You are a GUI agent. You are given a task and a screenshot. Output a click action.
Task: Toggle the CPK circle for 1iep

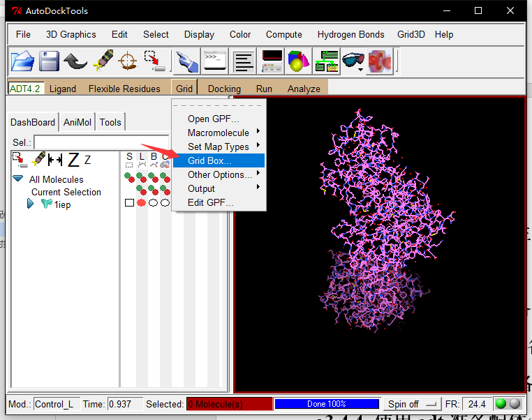pos(165,203)
